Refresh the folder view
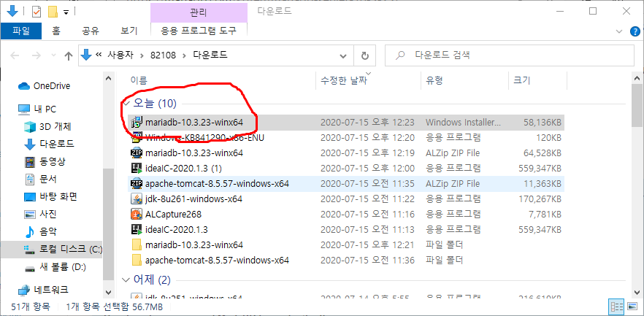644x316 pixels. tap(365, 55)
